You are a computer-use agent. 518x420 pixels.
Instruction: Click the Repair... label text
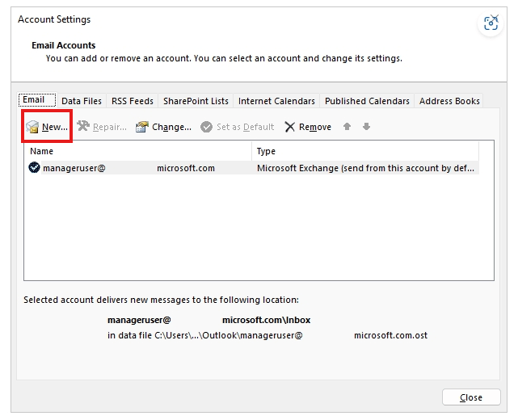click(x=110, y=127)
